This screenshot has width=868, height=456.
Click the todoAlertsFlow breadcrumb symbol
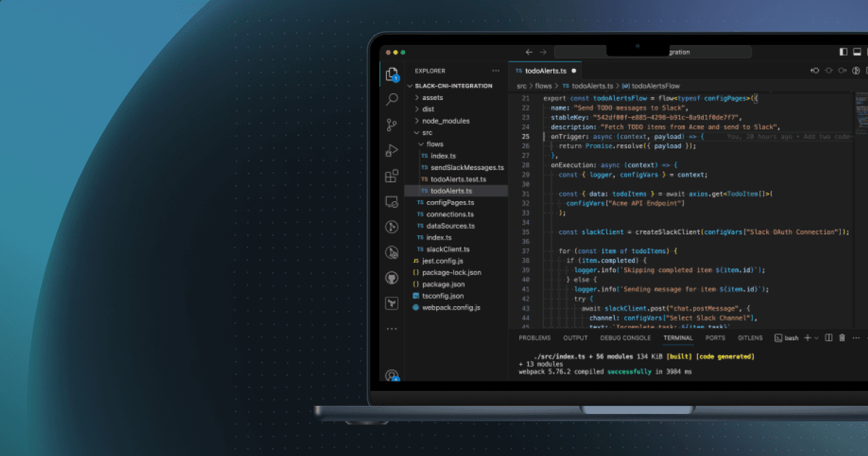(x=651, y=86)
